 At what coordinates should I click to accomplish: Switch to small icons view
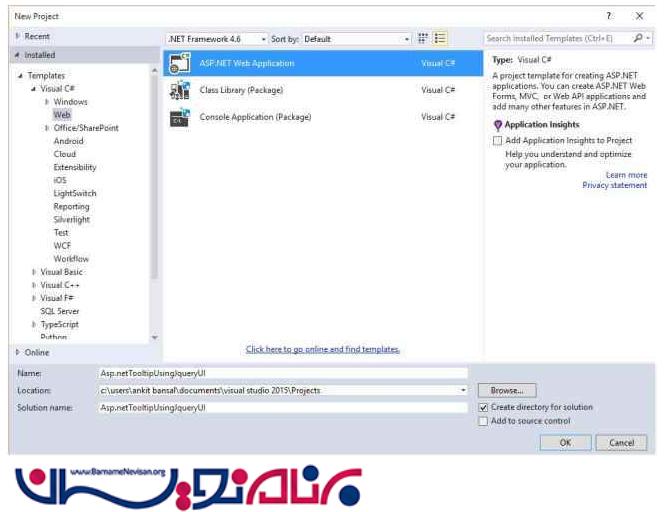pos(422,39)
